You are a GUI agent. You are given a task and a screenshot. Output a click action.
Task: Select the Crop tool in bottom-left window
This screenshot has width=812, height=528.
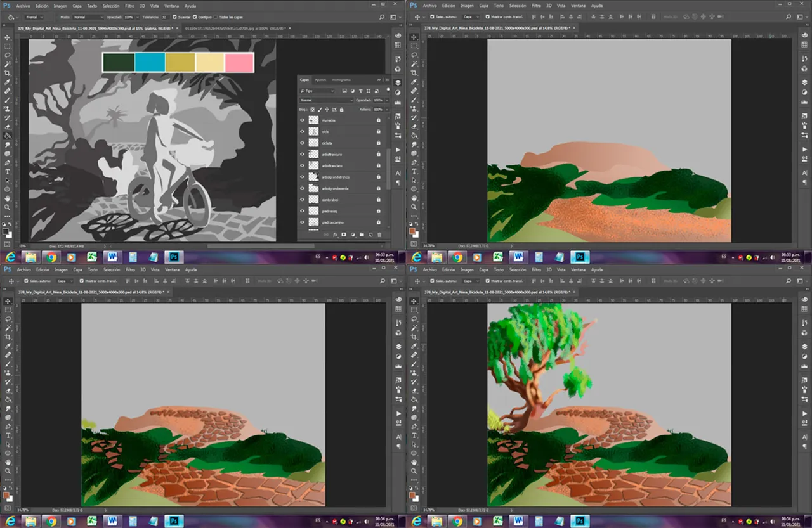tap(8, 337)
